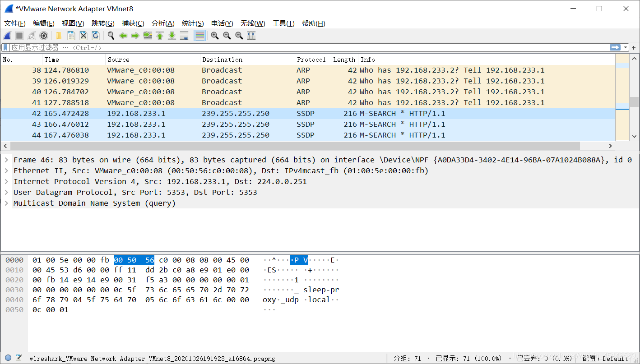Open recent display filters dropdown

coord(626,47)
